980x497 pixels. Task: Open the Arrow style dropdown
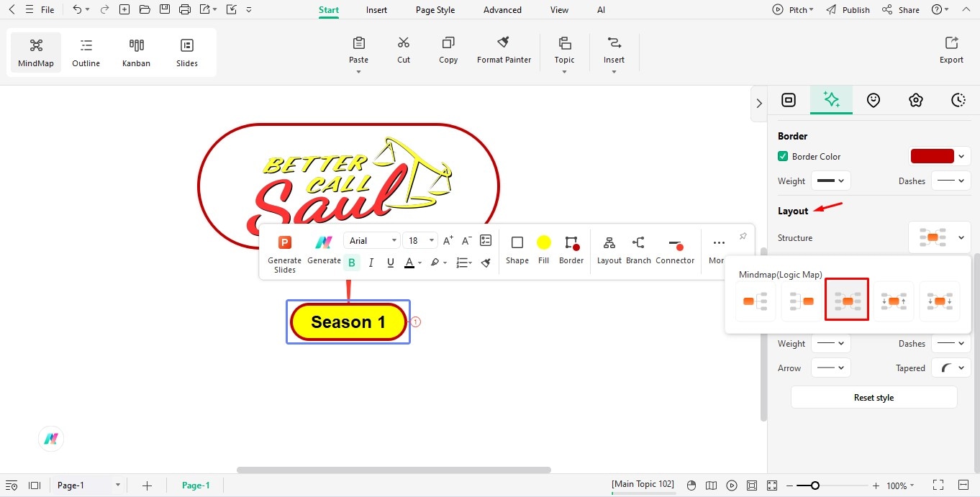(831, 368)
